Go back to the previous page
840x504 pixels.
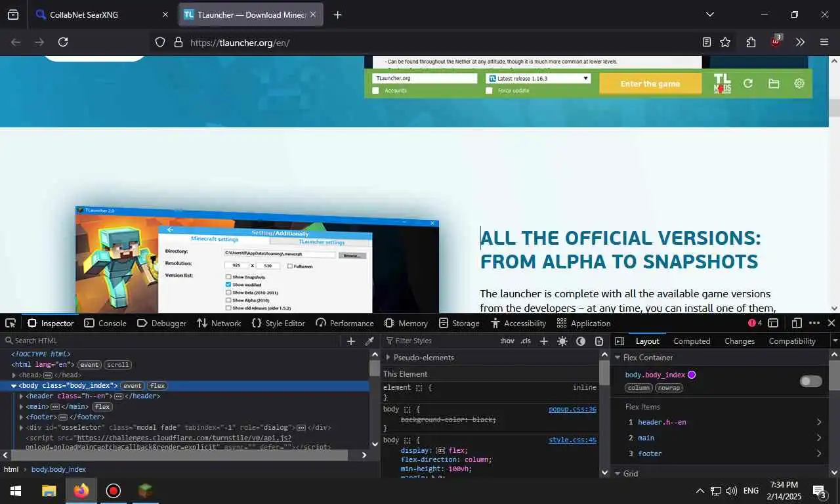pyautogui.click(x=16, y=42)
